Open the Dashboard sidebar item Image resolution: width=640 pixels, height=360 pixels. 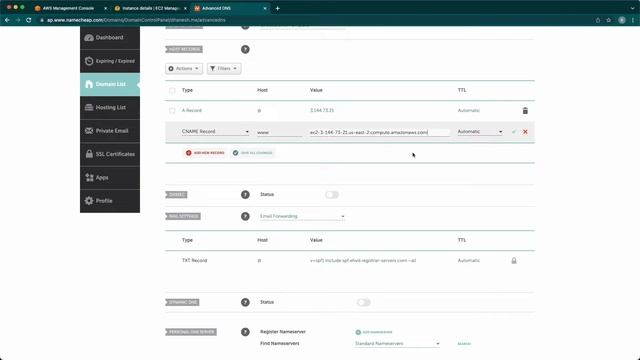(x=110, y=38)
